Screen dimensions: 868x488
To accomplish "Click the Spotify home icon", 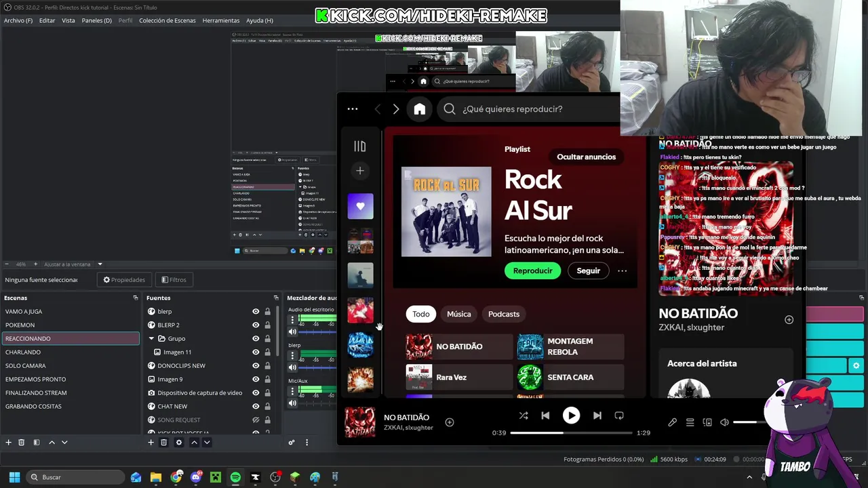I will pos(420,109).
